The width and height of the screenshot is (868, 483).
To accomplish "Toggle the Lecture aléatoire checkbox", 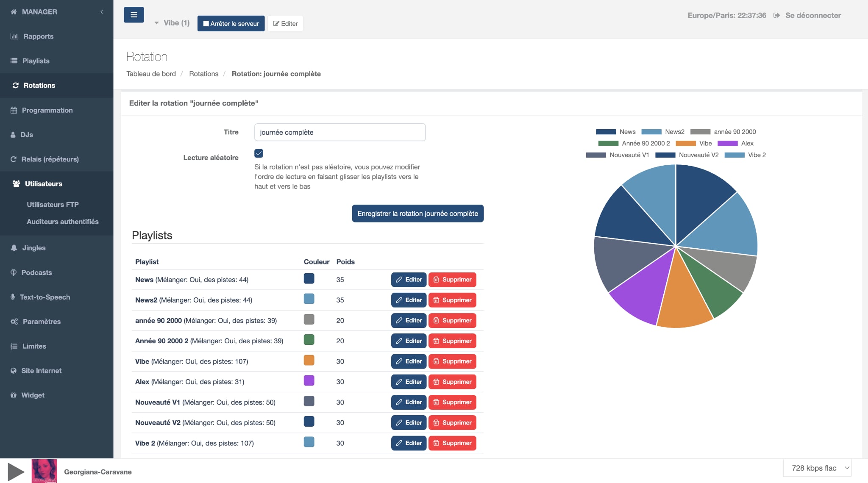I will tap(259, 153).
